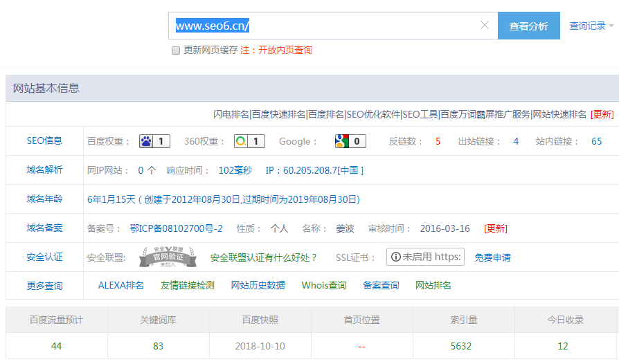Click the 360 weight badge icon

pyautogui.click(x=249, y=141)
